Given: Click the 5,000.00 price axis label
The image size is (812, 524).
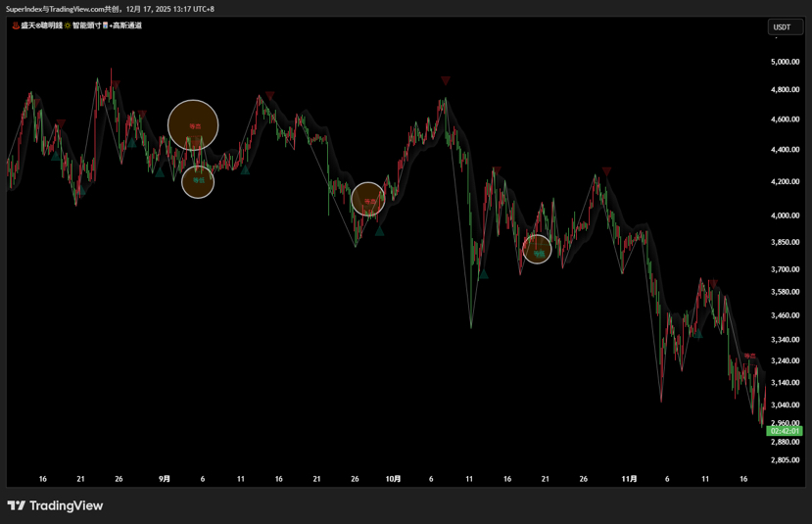Looking at the screenshot, I should pyautogui.click(x=785, y=62).
